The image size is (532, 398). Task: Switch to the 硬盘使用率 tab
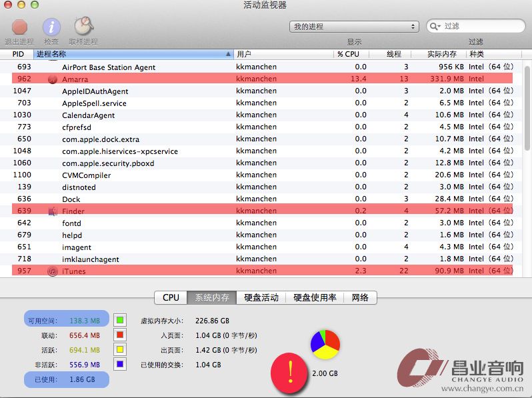(315, 297)
